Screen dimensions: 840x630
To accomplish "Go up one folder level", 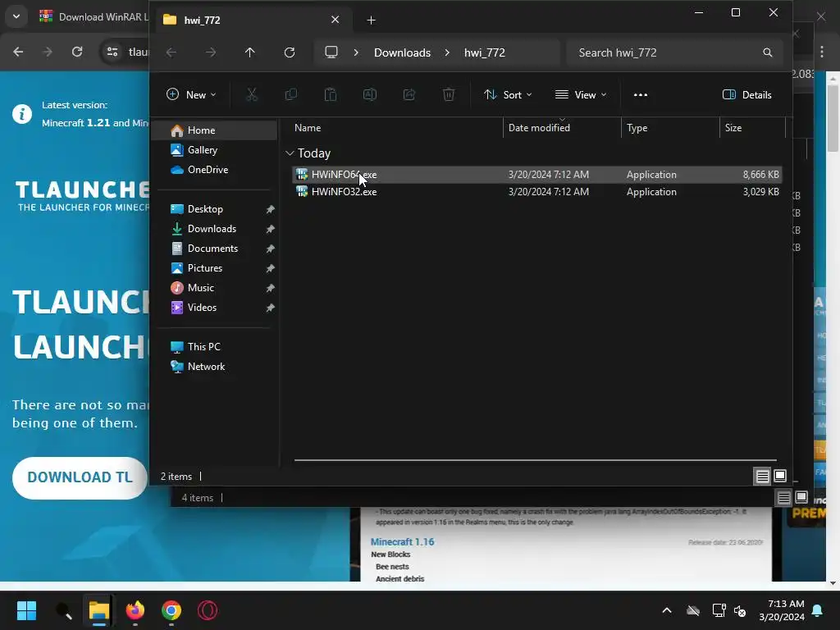I will (x=249, y=52).
